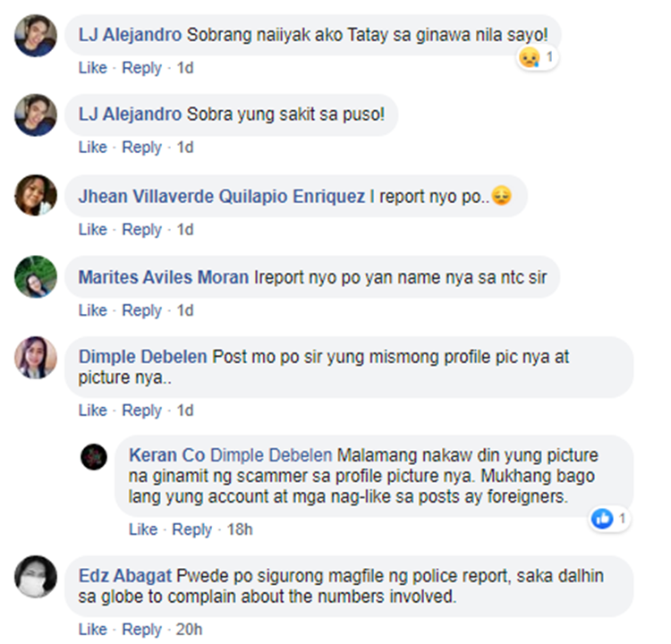Open the Marites Aviles Moran name link
This screenshot has width=671, height=644.
coord(164,277)
